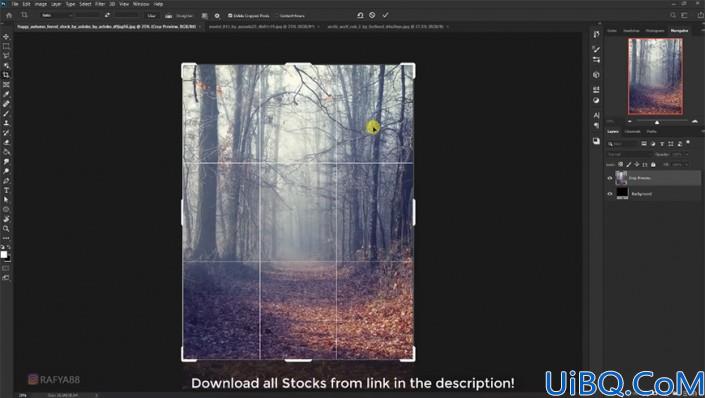Screen dimensions: 705x398
Task: Open the layer blending mode dropdown
Action: [x=629, y=154]
